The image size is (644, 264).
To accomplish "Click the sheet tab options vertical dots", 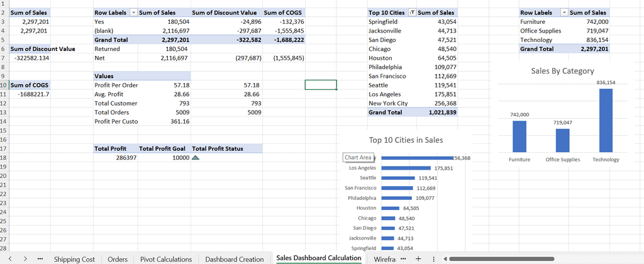I will pos(433,259).
